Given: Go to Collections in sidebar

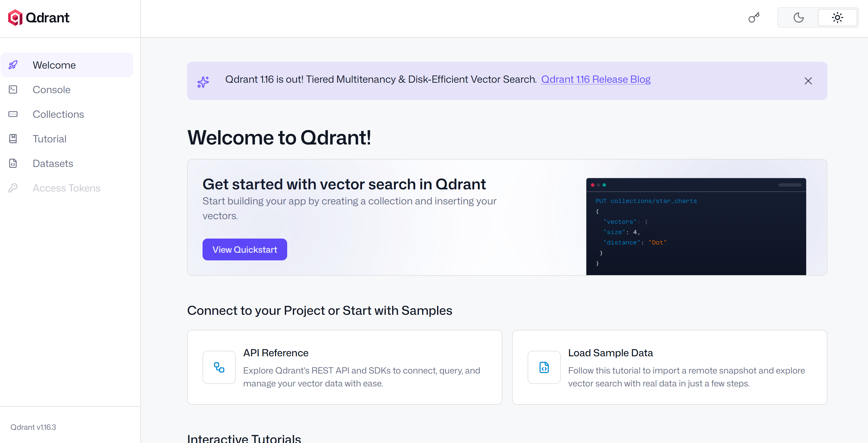Looking at the screenshot, I should tap(58, 114).
